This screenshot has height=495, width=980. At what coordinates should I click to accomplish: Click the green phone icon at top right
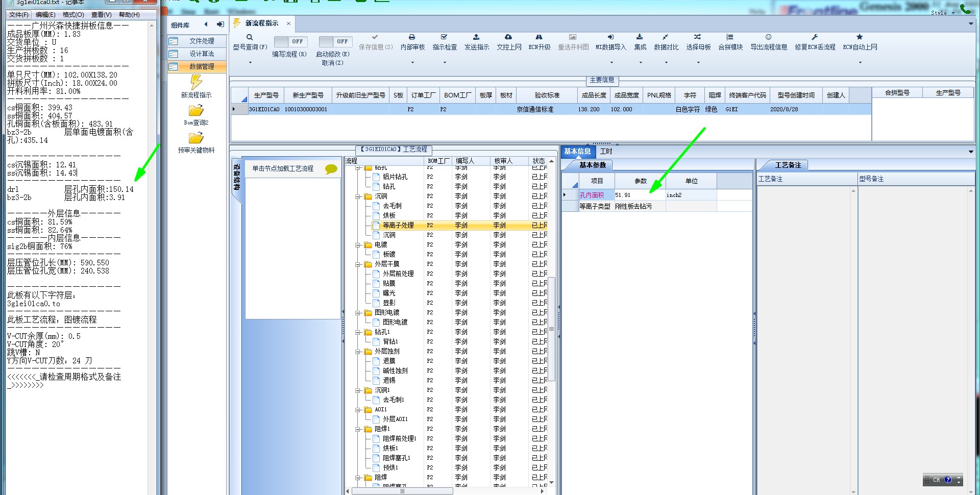coord(966,9)
